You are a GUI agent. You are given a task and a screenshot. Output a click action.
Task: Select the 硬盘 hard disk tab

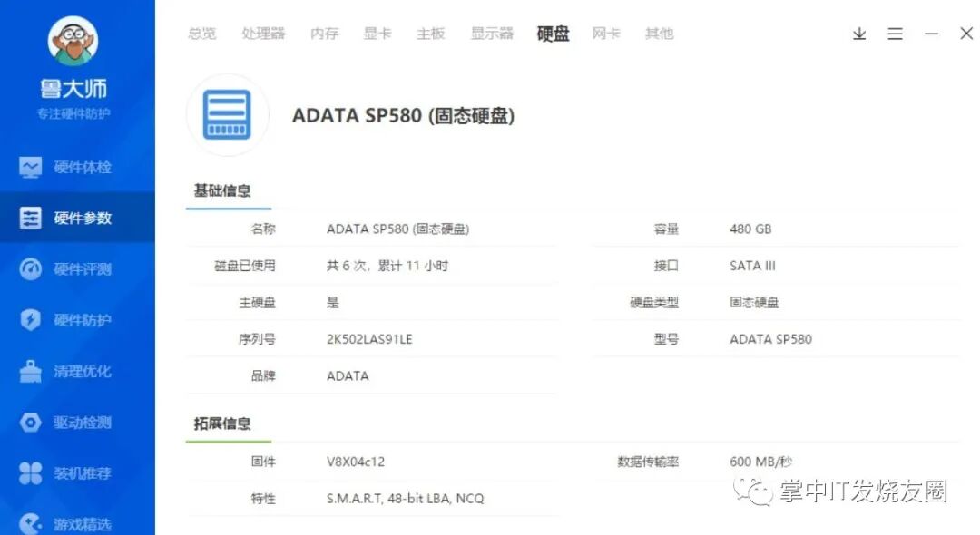pyautogui.click(x=554, y=34)
